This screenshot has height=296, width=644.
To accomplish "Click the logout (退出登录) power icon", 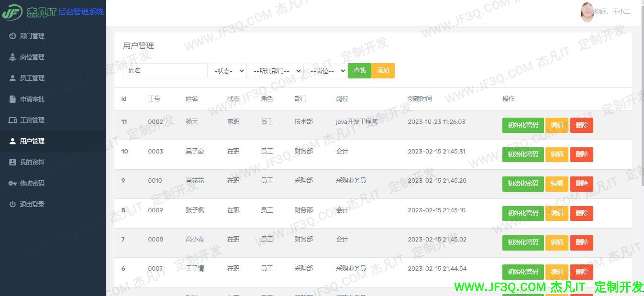I will (x=12, y=204).
